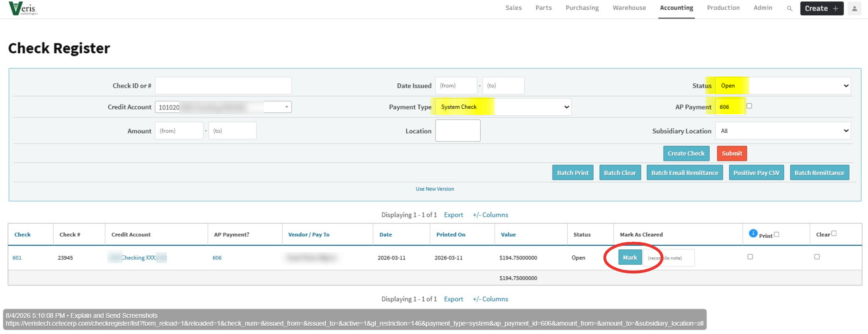The image size is (868, 334).
Task: Open the Admin menu
Action: click(763, 8)
